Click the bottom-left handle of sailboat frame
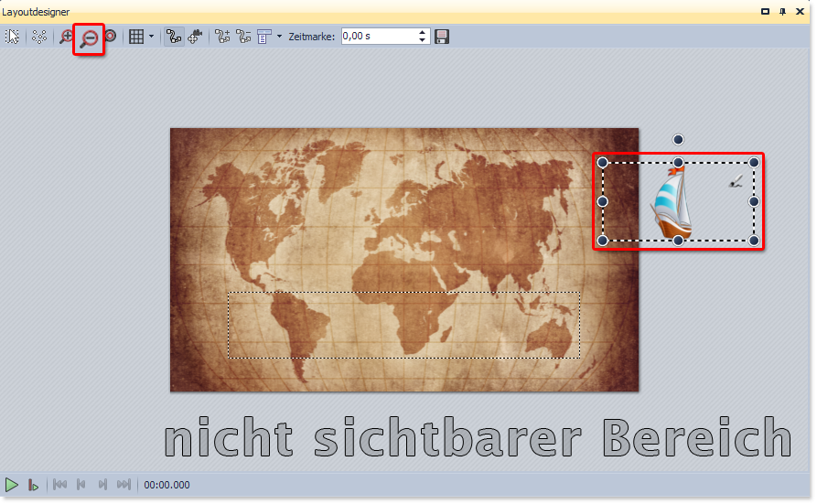 click(x=602, y=241)
